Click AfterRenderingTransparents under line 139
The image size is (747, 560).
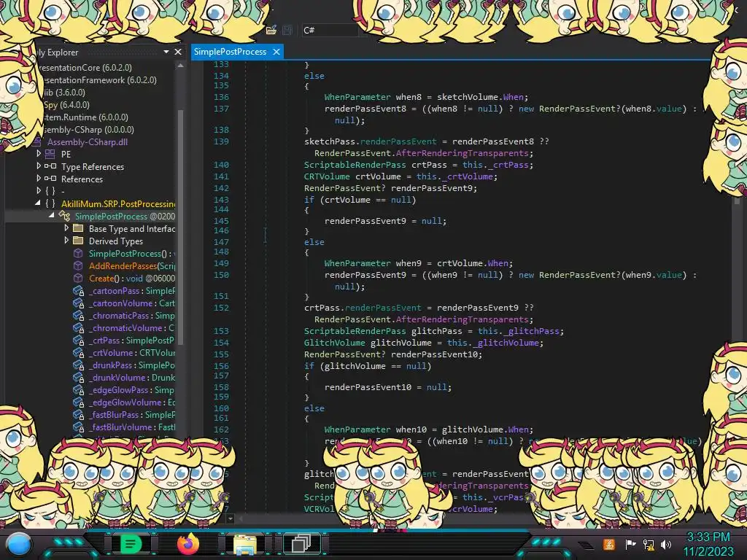point(462,153)
